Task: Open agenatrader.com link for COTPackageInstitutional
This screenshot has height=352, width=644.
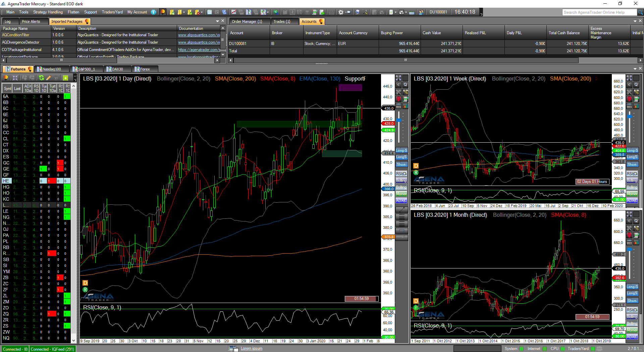Action: [199, 50]
